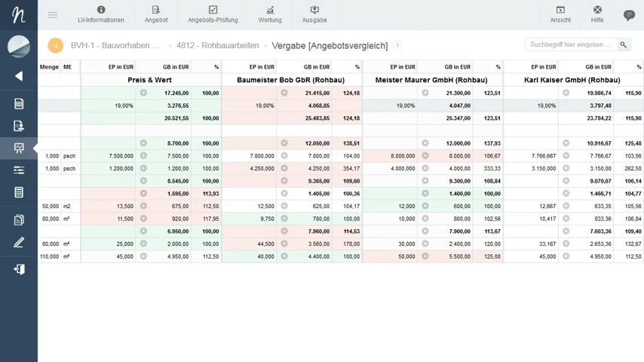Click the gear next to Preis & Wert 17.245,00
This screenshot has width=644, height=362.
[143, 93]
